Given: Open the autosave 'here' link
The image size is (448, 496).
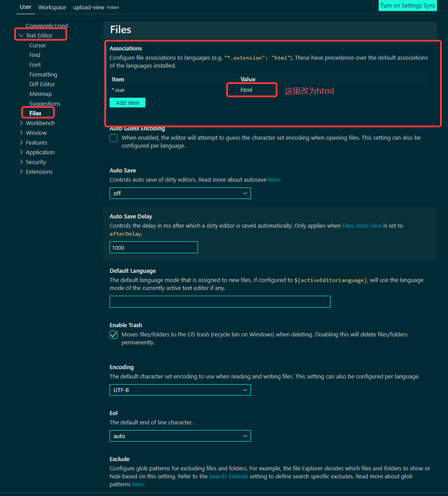Looking at the screenshot, I should (x=273, y=179).
